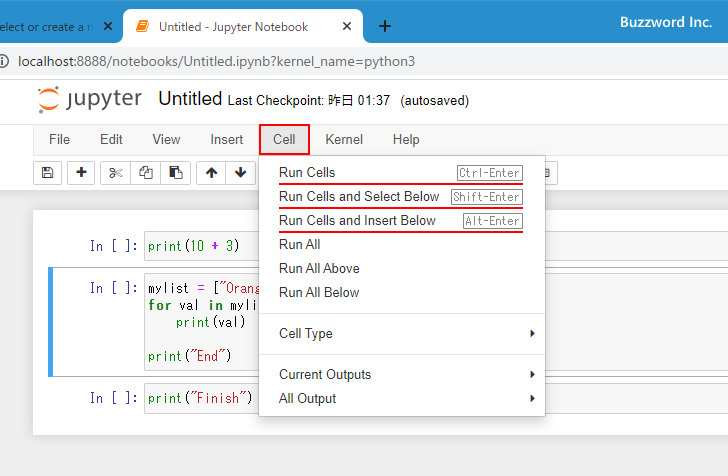This screenshot has width=728, height=476.
Task: Open the Insert menu
Action: point(227,139)
